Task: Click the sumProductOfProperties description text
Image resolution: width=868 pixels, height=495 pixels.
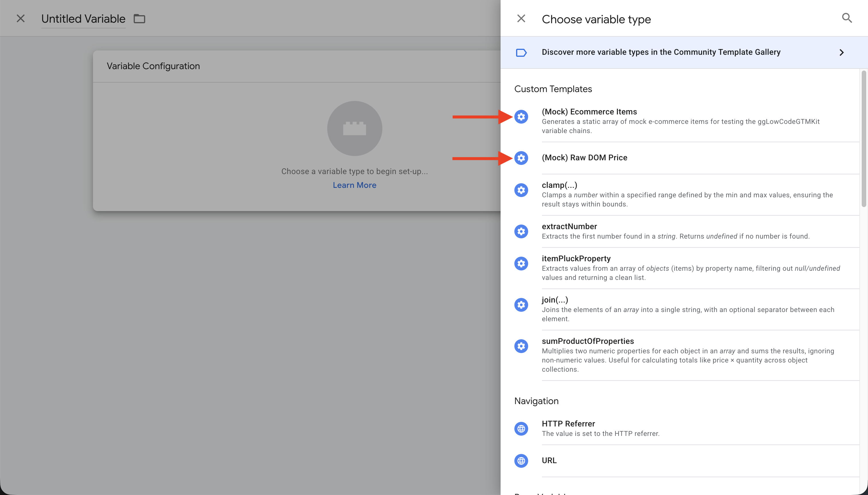Action: click(x=688, y=360)
